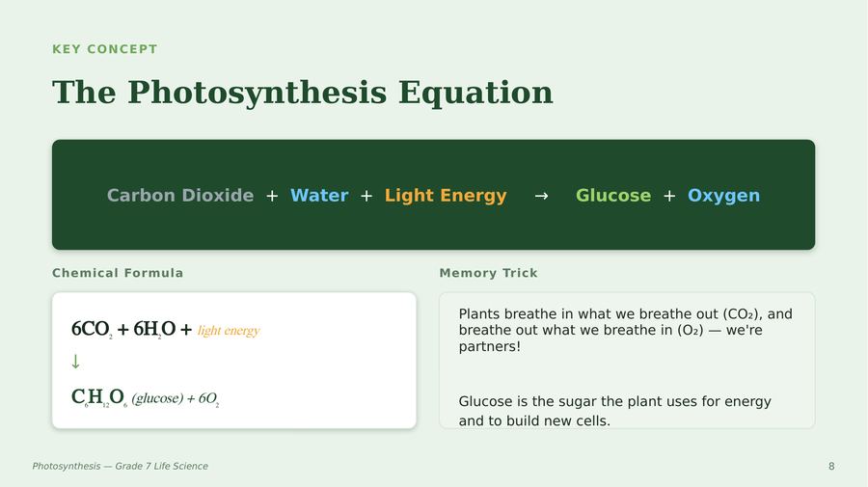Image resolution: width=868 pixels, height=487 pixels.
Task: Select The Photosynthesis Equation title
Action: [302, 93]
